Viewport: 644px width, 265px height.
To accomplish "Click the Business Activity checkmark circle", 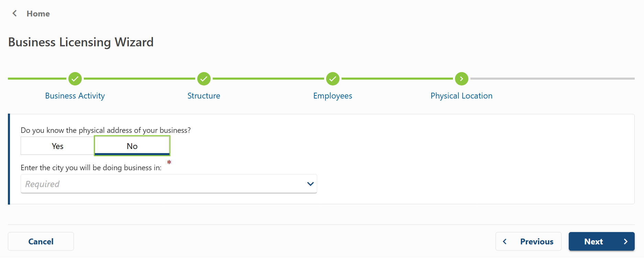I will 75,79.
